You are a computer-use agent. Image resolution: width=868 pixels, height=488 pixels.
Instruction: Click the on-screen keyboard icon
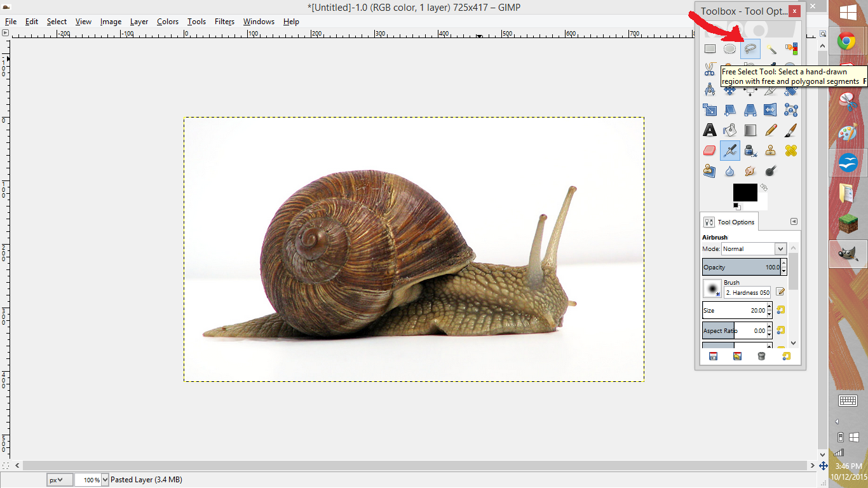848,400
